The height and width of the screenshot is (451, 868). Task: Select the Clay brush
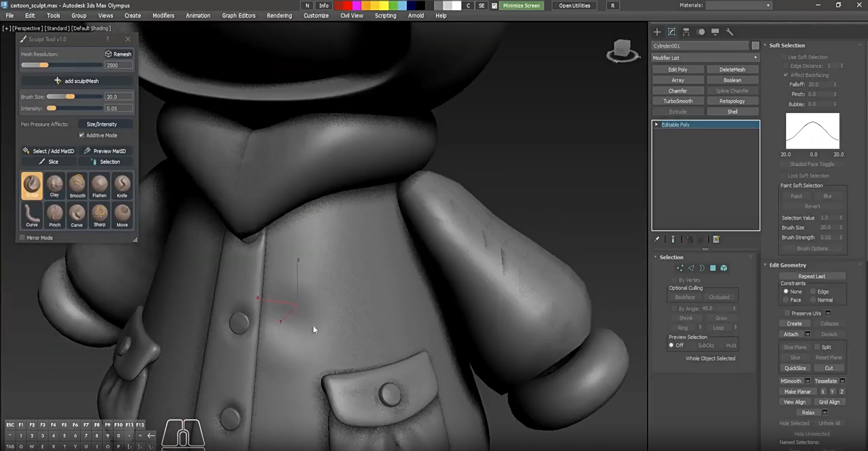click(x=54, y=186)
